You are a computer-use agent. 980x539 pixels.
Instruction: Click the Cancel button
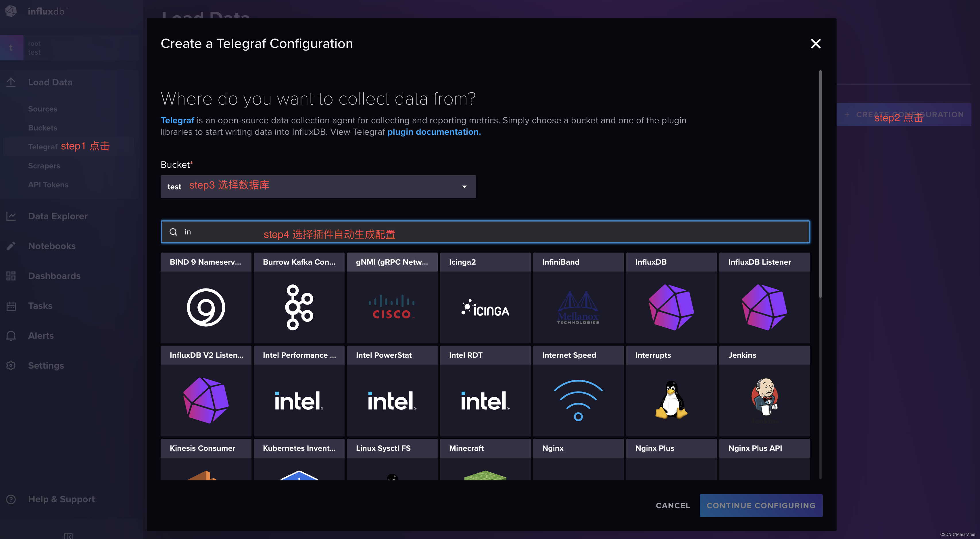tap(672, 505)
